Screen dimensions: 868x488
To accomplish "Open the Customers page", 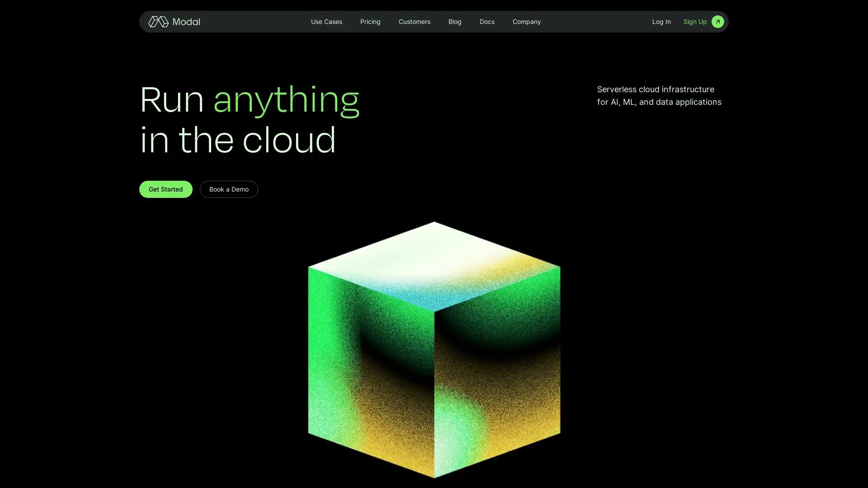I will pos(414,21).
